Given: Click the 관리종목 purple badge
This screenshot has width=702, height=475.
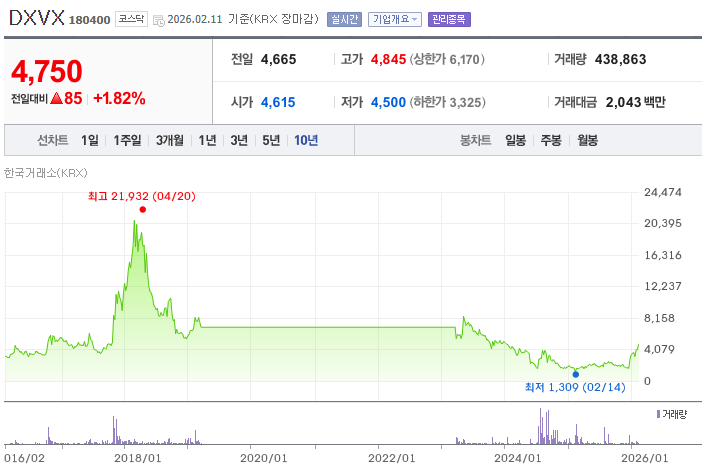Looking at the screenshot, I should pos(449,19).
